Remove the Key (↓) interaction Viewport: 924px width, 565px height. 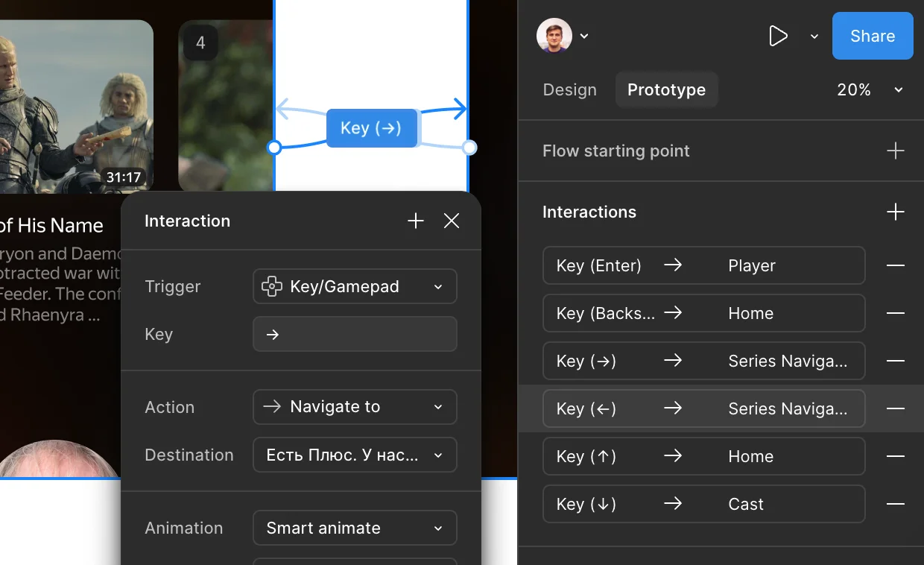point(896,504)
